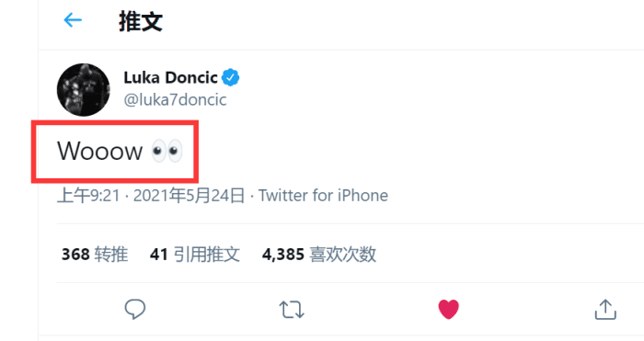Viewport: 644px width, 341px height.
Task: Click the eyes emoji in the tweet
Action: (x=167, y=151)
